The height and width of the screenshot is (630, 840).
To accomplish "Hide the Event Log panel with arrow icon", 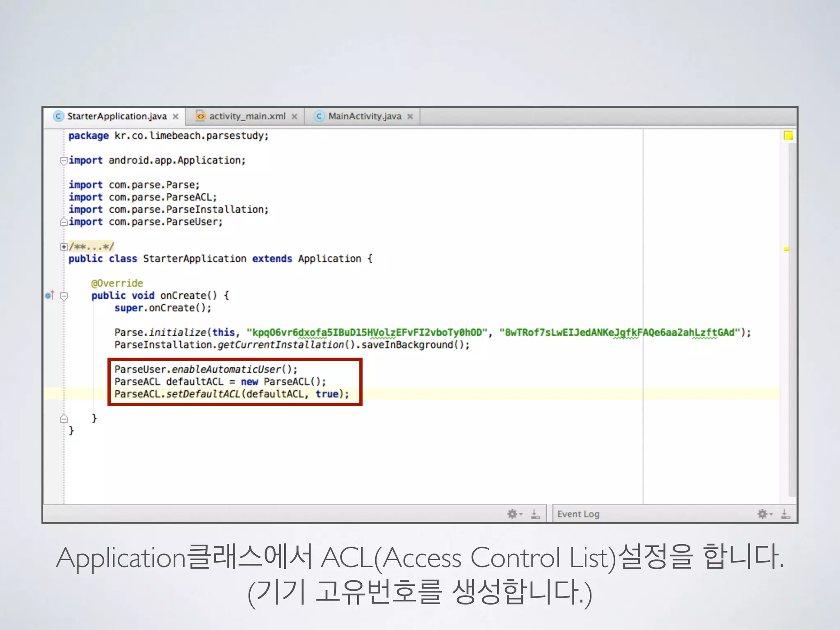I will pos(785,514).
